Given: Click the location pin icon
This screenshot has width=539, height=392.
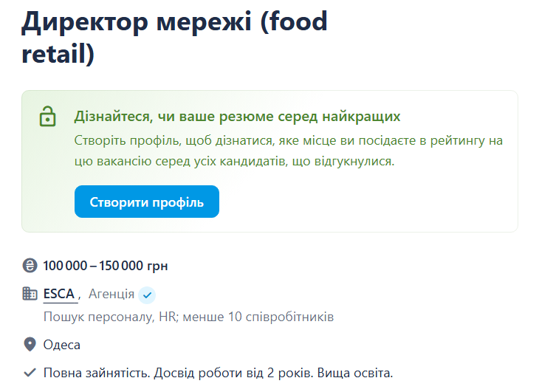Looking at the screenshot, I should click(x=30, y=345).
